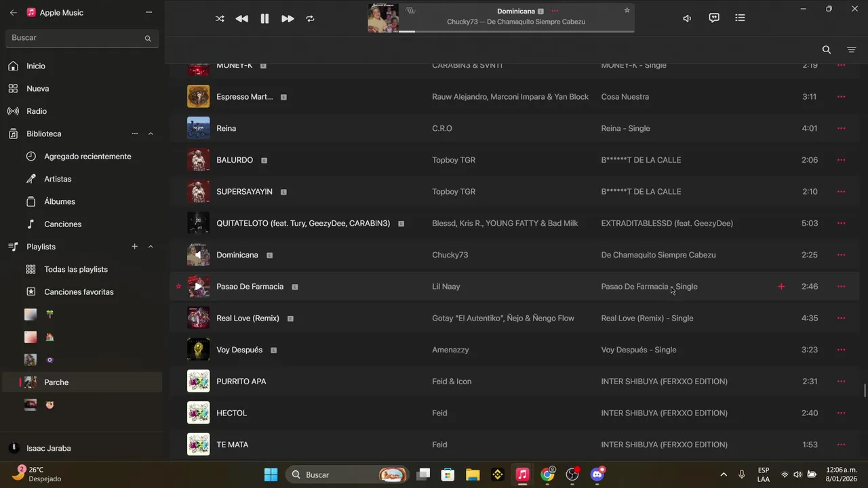Skip to the next track
This screenshot has width=868, height=488.
click(x=288, y=19)
